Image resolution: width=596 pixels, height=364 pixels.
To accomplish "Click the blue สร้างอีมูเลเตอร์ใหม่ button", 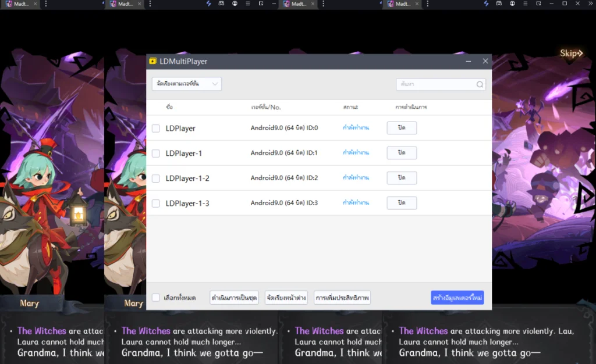I will tap(457, 298).
